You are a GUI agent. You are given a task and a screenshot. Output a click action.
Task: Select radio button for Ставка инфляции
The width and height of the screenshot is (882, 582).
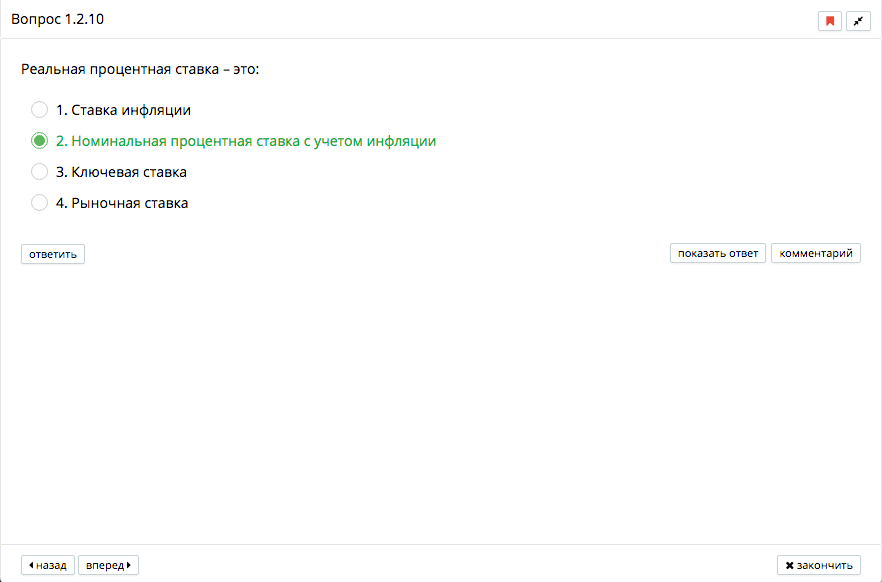point(40,110)
